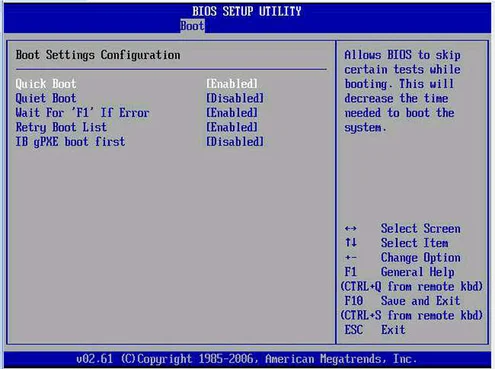This screenshot has height=369, width=495.
Task: Click the plus-minus Change Option symbol
Action: [351, 258]
